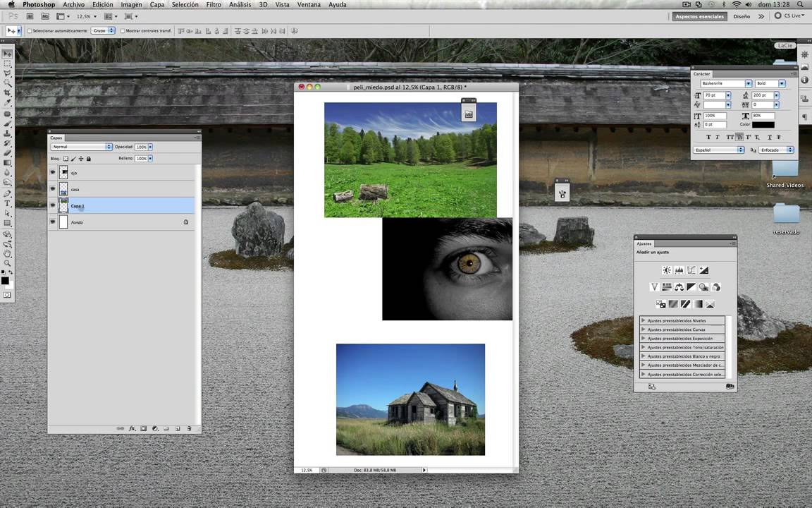Select the Quick Selection tool

[x=7, y=83]
